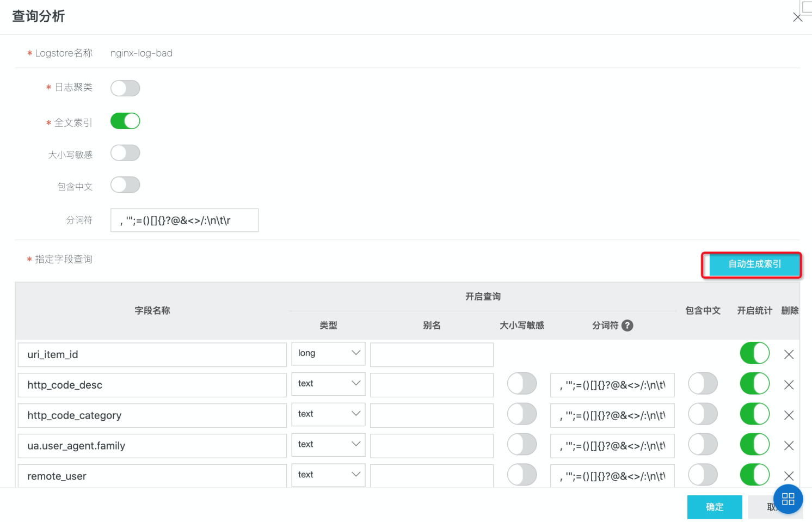This screenshot has height=522, width=812.
Task: Delete the uri_item_id field row
Action: click(x=789, y=354)
